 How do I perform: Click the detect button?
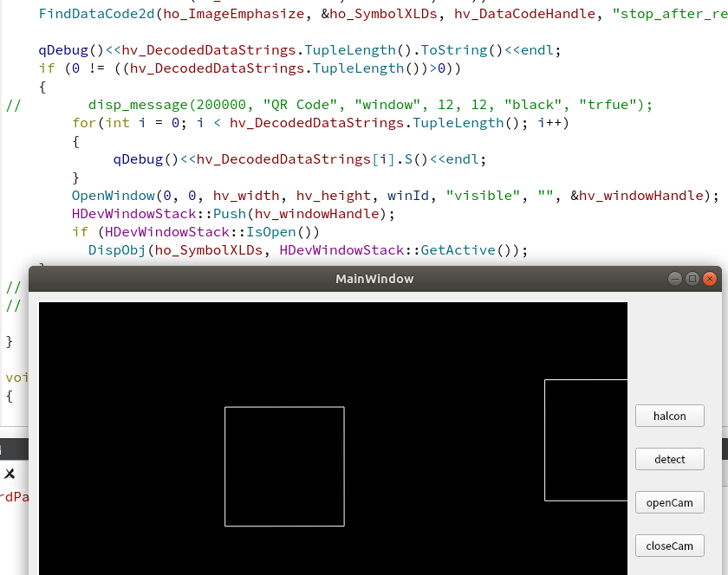[669, 459]
